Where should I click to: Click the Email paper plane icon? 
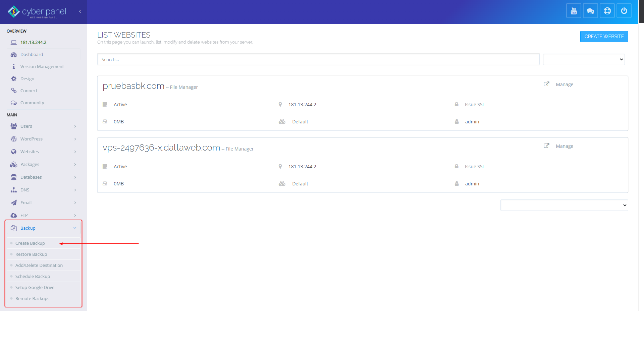[14, 203]
